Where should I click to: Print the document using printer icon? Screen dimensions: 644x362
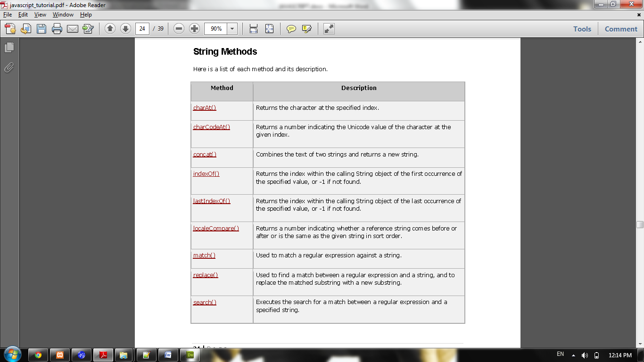pyautogui.click(x=57, y=29)
